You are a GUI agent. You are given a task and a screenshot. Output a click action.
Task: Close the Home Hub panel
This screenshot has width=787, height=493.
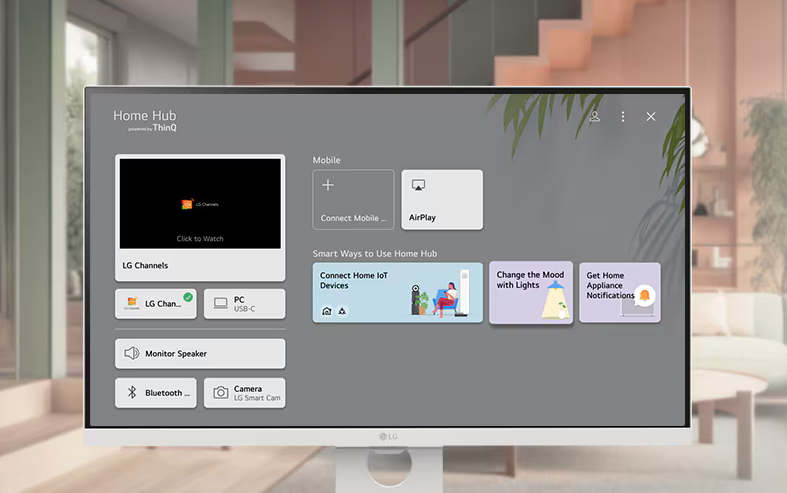(651, 117)
